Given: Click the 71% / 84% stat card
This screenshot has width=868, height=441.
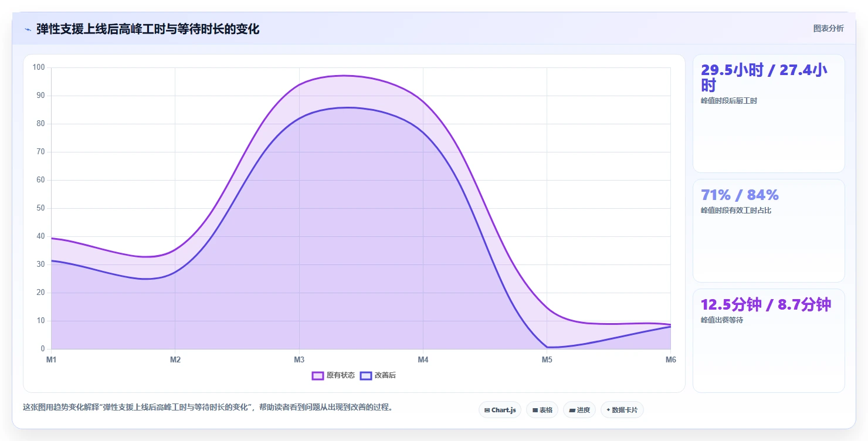Looking at the screenshot, I should pyautogui.click(x=768, y=230).
